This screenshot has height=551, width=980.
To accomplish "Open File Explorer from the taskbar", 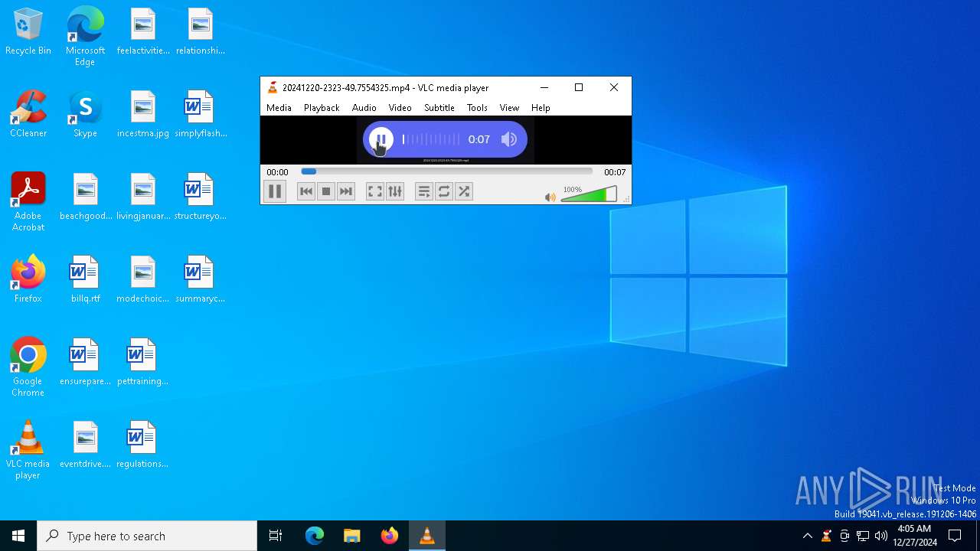I will pos(352,536).
